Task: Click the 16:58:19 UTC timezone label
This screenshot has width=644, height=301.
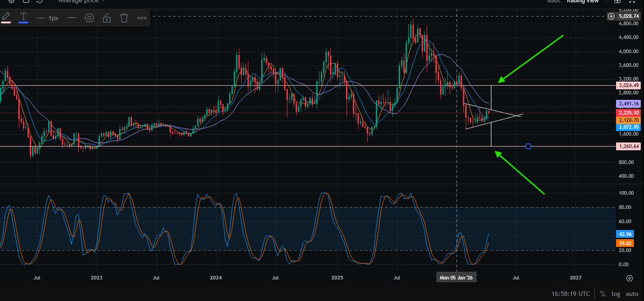Action: [570, 293]
